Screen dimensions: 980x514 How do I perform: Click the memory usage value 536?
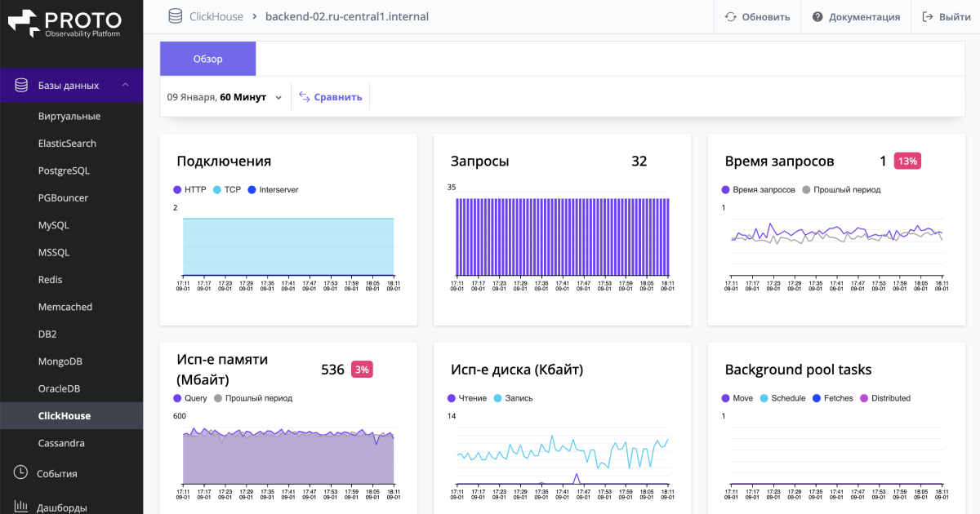pos(332,370)
